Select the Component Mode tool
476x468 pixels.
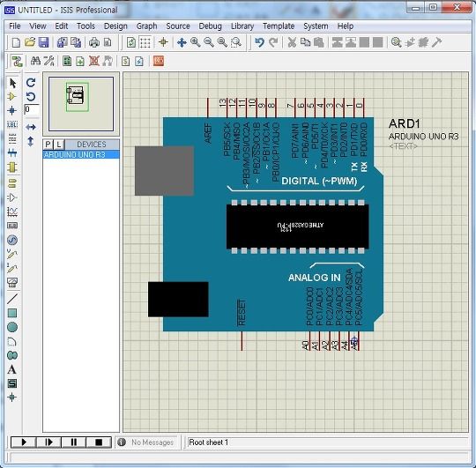pyautogui.click(x=12, y=97)
